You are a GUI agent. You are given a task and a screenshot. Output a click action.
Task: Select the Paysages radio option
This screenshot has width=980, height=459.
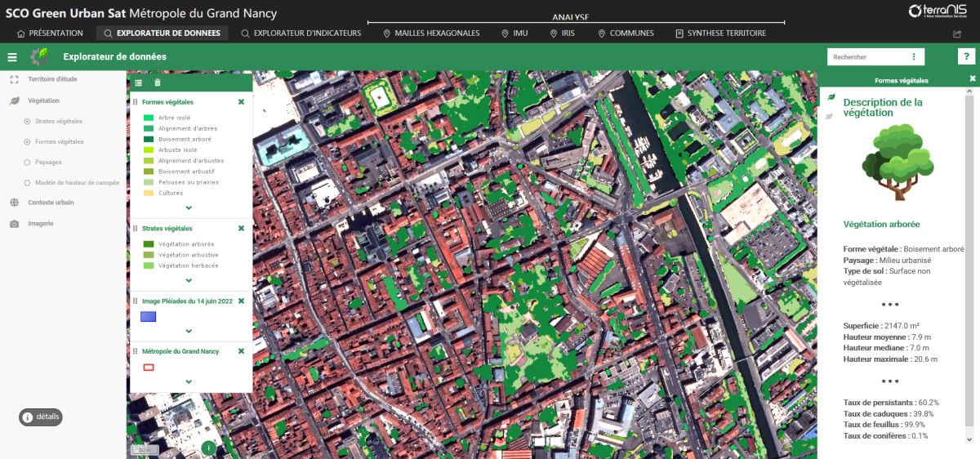tap(27, 162)
